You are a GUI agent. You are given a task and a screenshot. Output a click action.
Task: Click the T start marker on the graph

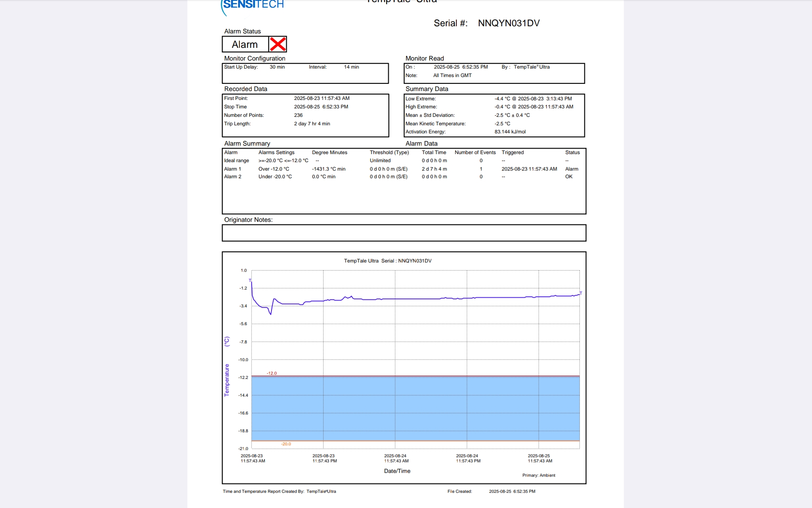[x=250, y=280]
